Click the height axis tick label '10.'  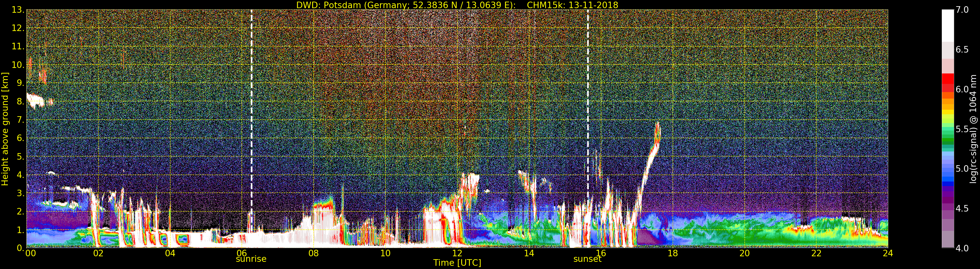click(18, 65)
